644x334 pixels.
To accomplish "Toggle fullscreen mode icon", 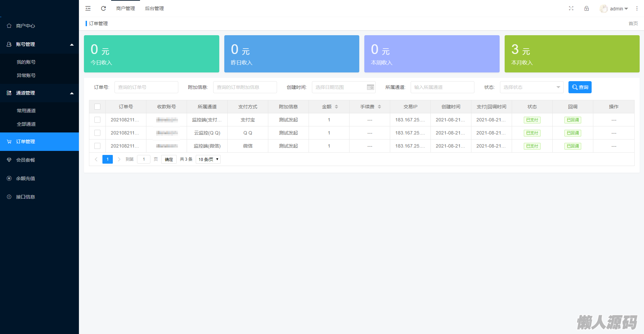I will [x=571, y=8].
